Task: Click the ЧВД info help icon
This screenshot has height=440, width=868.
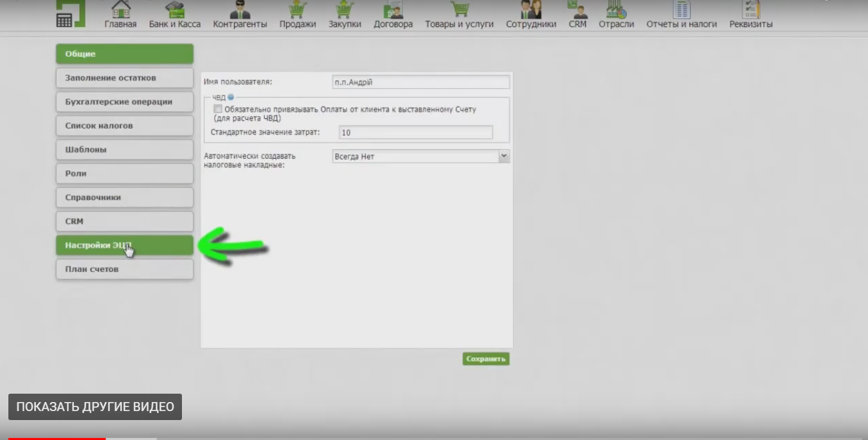Action: coord(231,97)
